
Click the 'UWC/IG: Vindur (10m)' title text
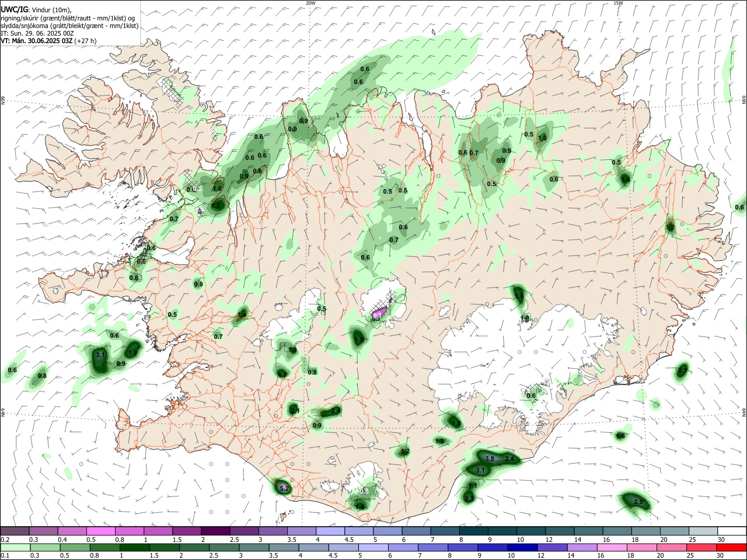click(x=36, y=9)
